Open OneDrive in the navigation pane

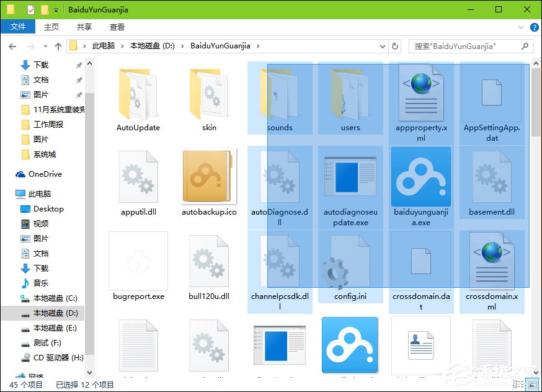tap(46, 174)
